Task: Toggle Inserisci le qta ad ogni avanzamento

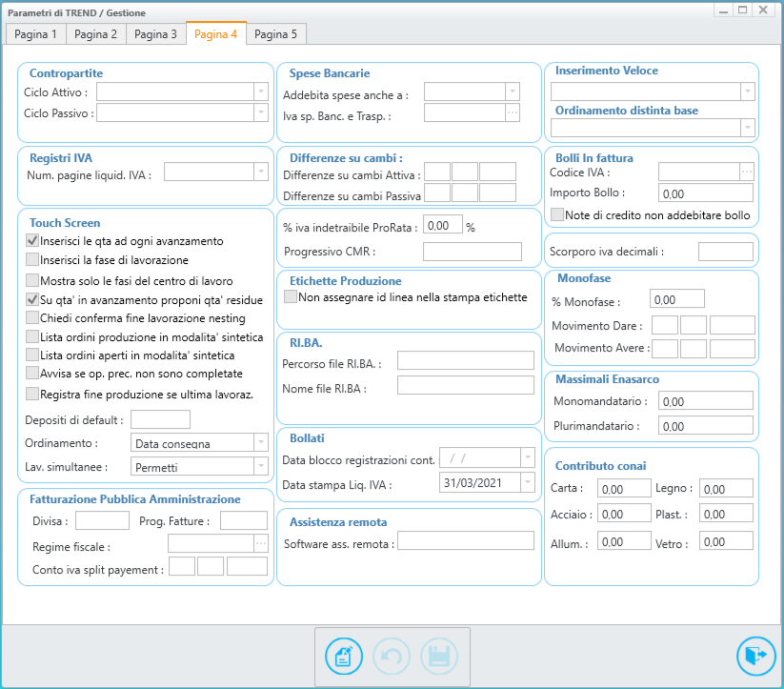Action: pyautogui.click(x=32, y=241)
